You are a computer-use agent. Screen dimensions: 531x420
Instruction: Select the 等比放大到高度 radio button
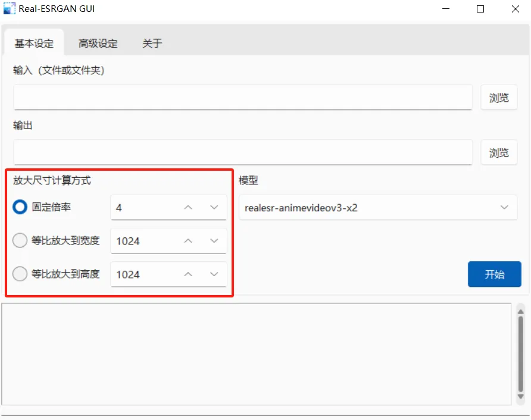click(20, 274)
